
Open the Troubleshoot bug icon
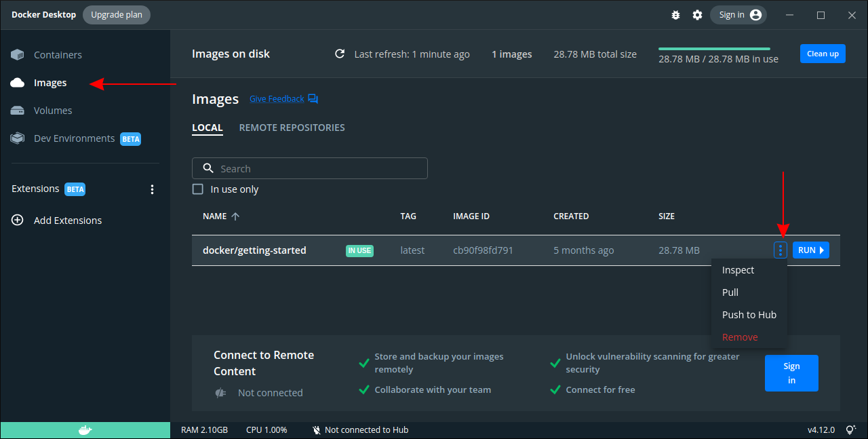click(675, 14)
